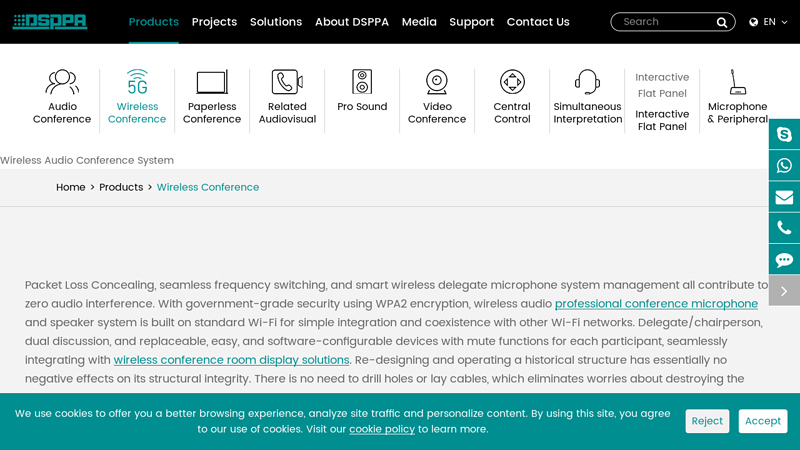Open WhatsApp contact sidebar icon
The image size is (800, 450).
pos(784,165)
